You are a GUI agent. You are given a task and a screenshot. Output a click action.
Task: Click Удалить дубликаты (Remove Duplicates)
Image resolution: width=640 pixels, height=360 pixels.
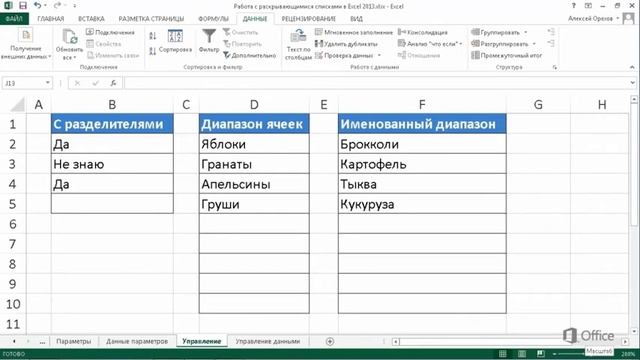[x=346, y=44]
